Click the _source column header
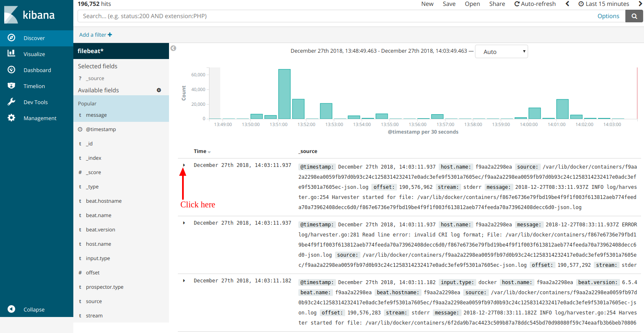644x333 pixels. (x=308, y=151)
